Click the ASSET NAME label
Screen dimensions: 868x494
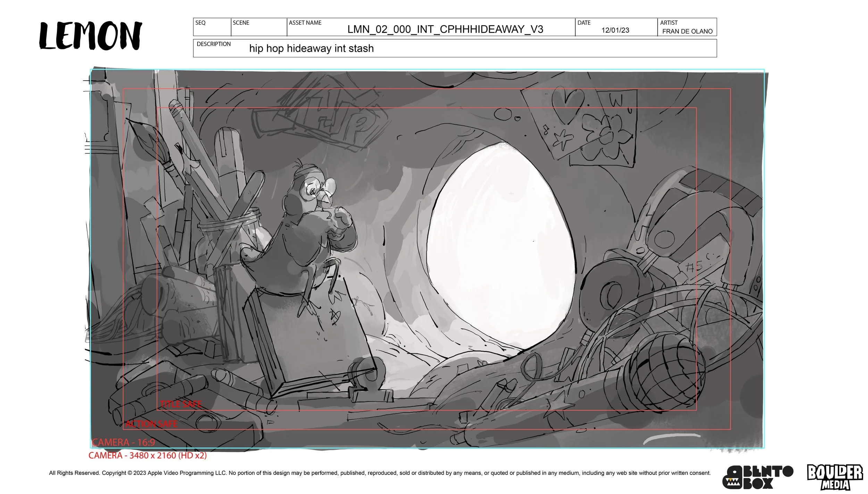(305, 23)
